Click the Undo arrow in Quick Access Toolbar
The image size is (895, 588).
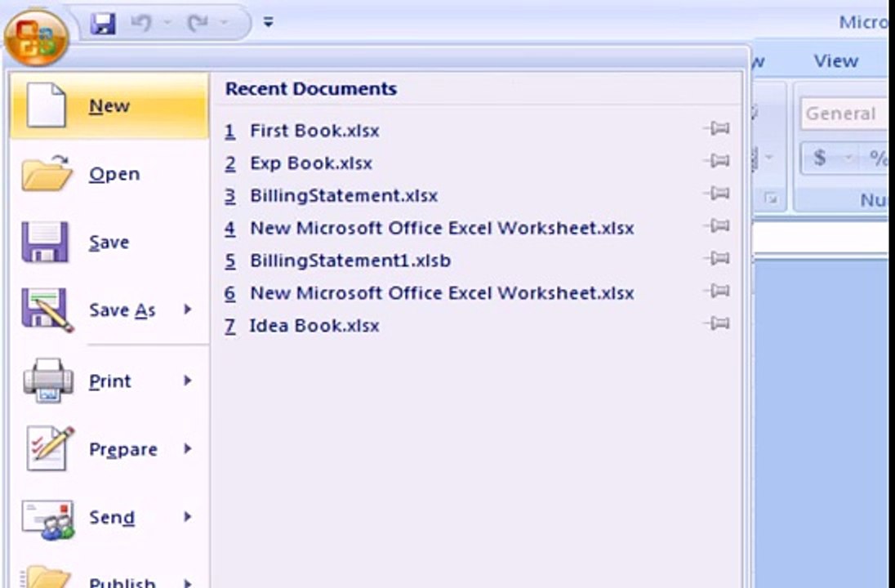(141, 23)
